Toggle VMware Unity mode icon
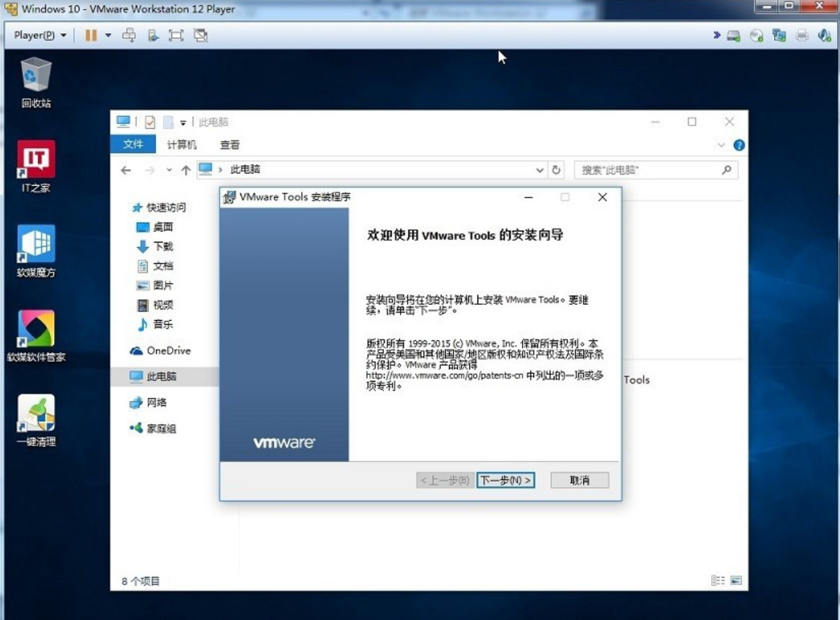 [x=200, y=35]
